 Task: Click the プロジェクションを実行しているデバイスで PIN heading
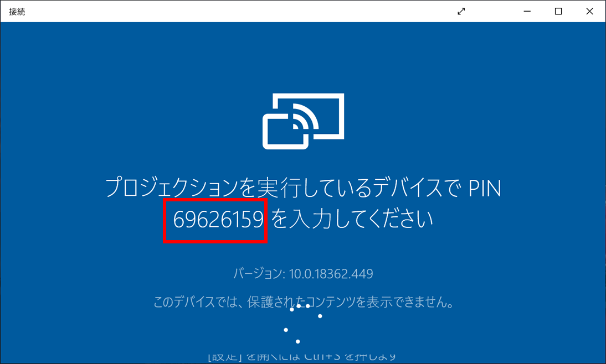(304, 188)
